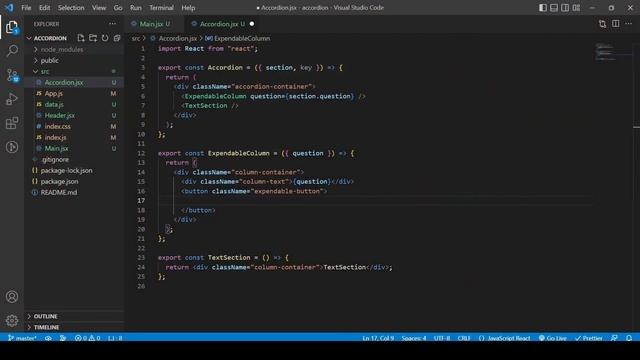640x360 pixels.
Task: Click the Ln 17, Col 9 position indicator
Action: (x=378, y=338)
